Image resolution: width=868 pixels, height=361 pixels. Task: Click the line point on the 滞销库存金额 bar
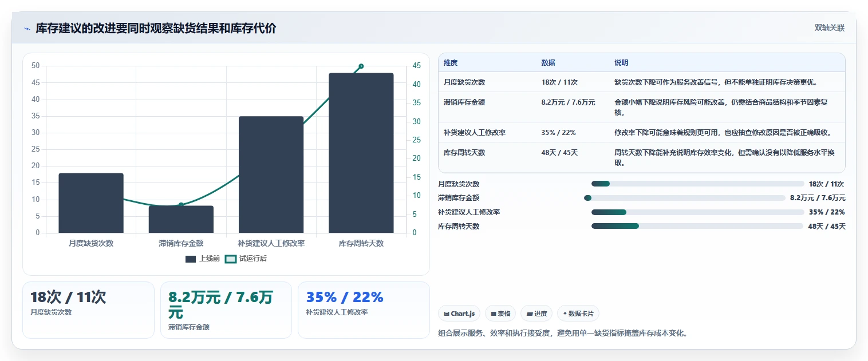181,205
